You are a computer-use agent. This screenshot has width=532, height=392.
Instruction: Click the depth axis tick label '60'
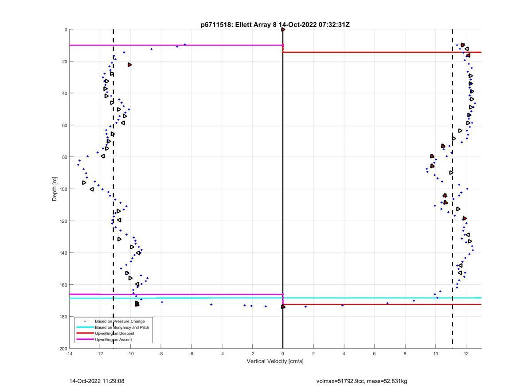tap(64, 125)
